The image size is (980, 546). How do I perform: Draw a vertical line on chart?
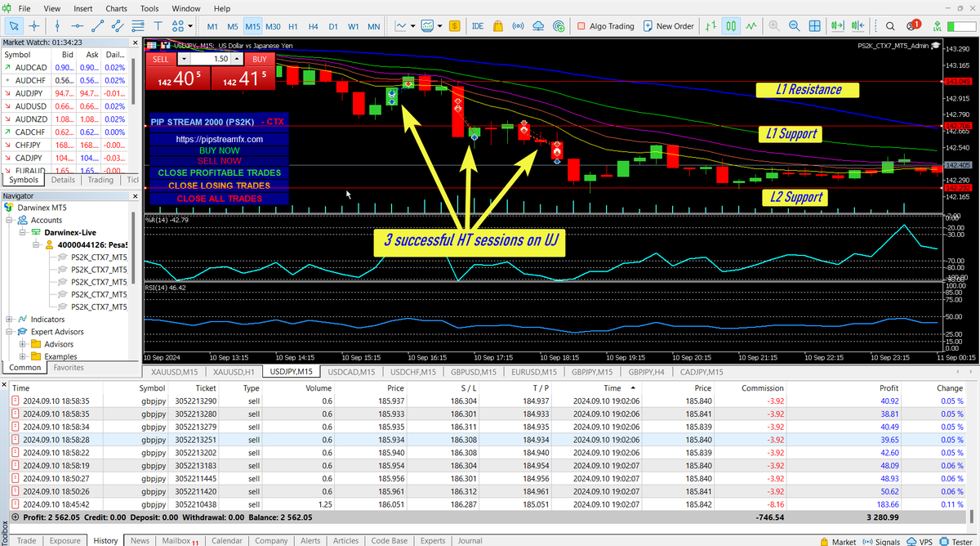pos(56,26)
